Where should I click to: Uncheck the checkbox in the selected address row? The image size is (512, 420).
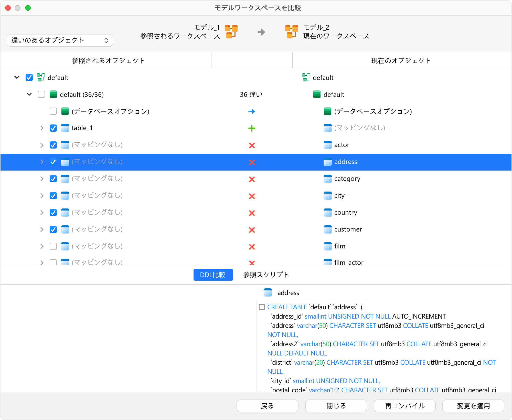53,162
